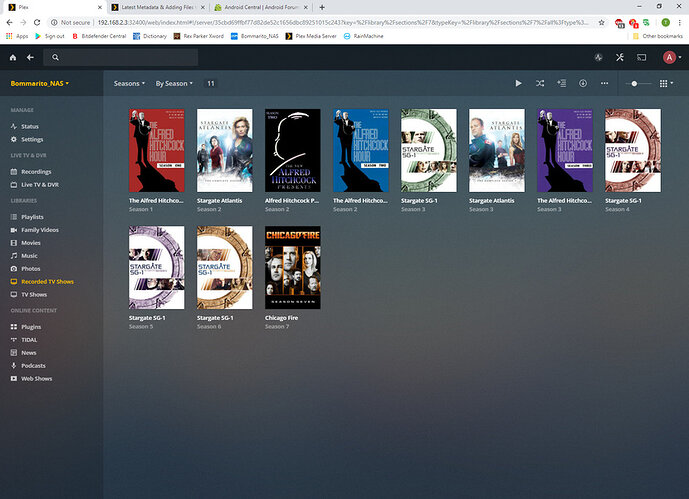
Task: Click the Plex search field
Action: [120, 58]
